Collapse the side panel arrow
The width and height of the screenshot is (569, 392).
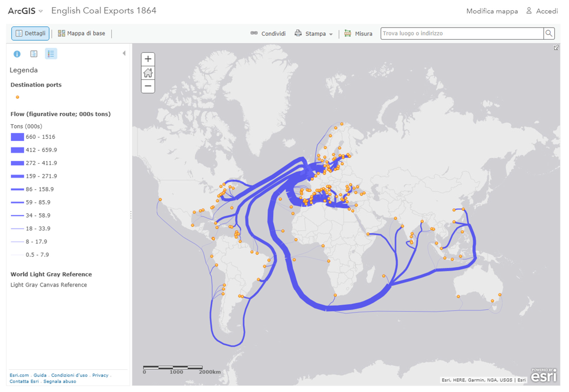click(x=124, y=53)
